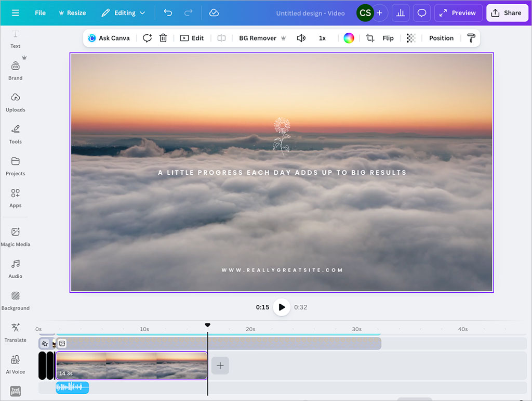Open the hamburger menu

(x=15, y=12)
